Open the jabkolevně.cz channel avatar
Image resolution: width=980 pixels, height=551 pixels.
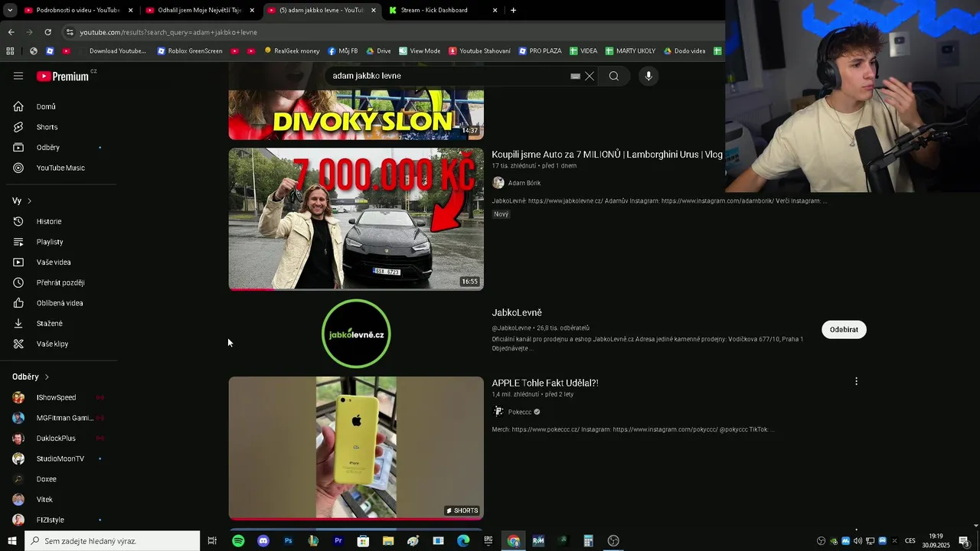(356, 334)
